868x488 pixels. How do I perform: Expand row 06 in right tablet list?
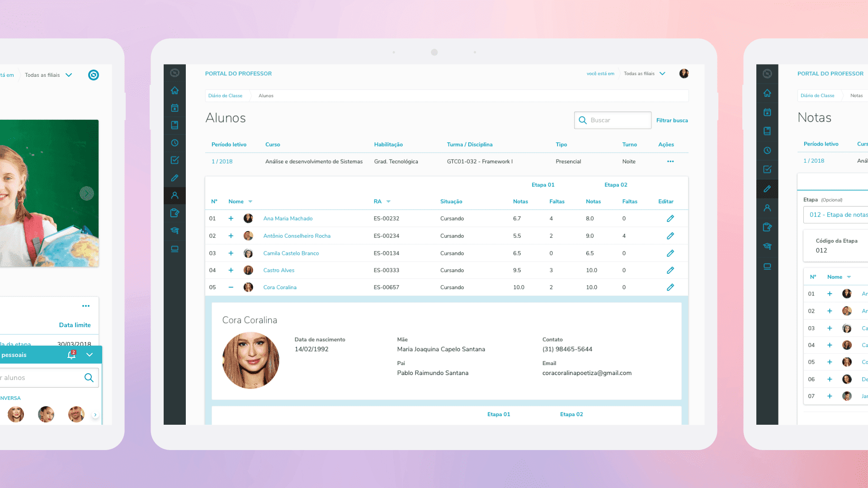coord(830,379)
